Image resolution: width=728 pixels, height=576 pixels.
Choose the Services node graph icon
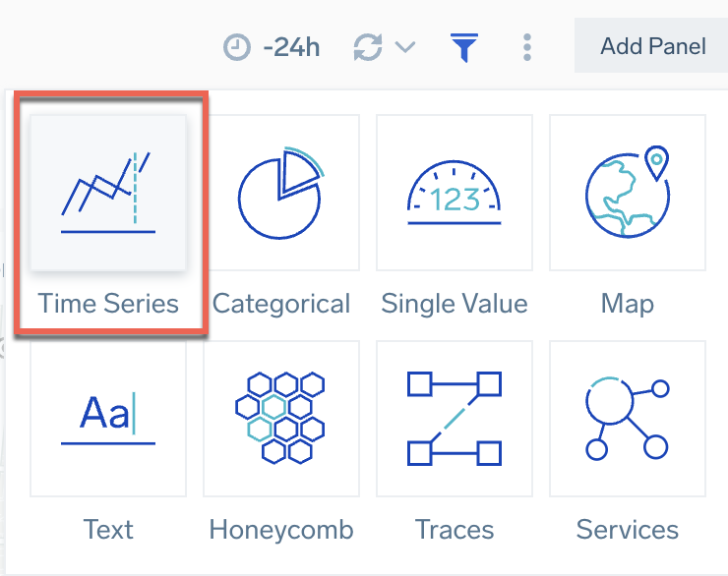pyautogui.click(x=627, y=418)
